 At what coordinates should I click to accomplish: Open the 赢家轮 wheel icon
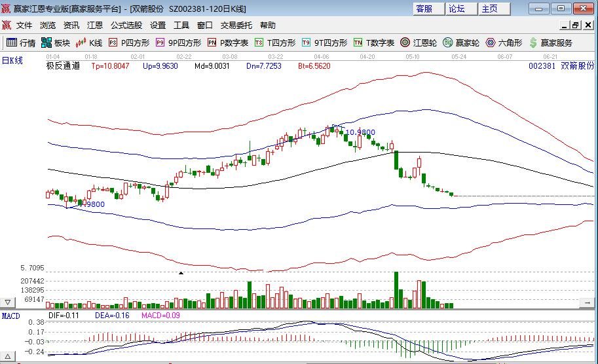coord(448,43)
